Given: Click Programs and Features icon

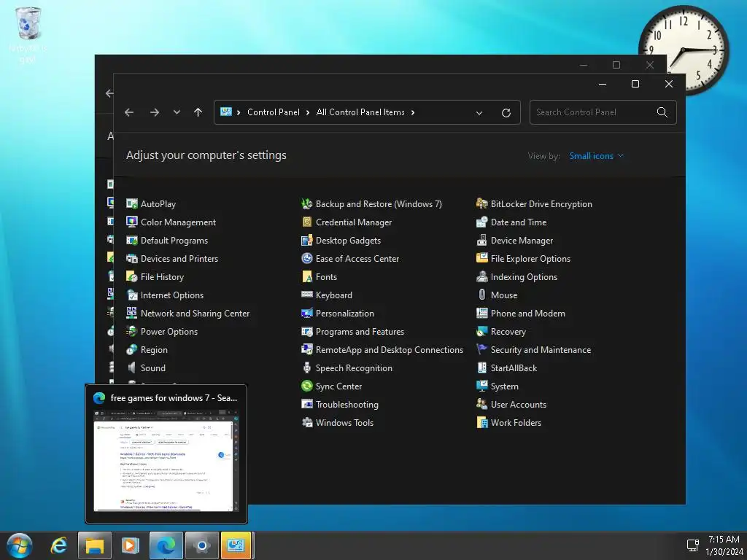Looking at the screenshot, I should pyautogui.click(x=307, y=332).
